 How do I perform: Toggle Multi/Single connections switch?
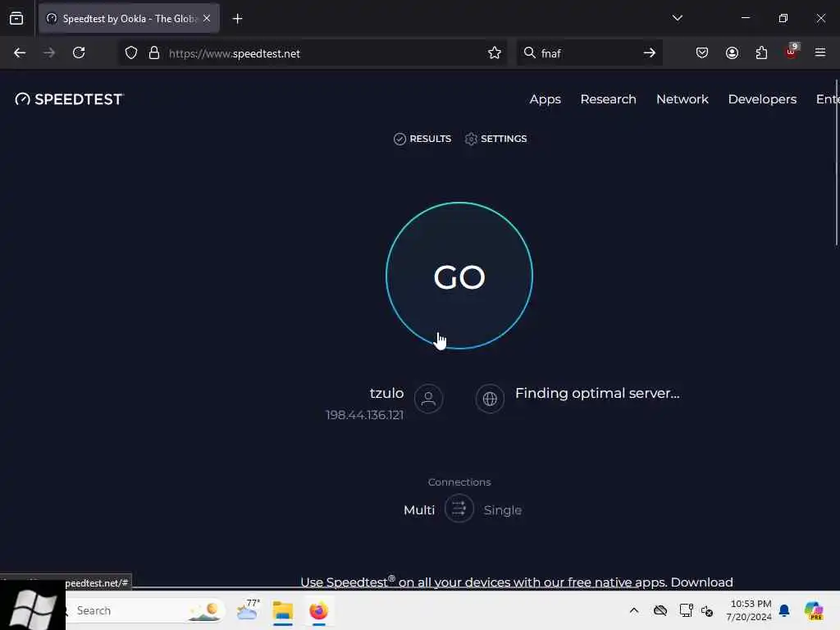click(x=459, y=509)
